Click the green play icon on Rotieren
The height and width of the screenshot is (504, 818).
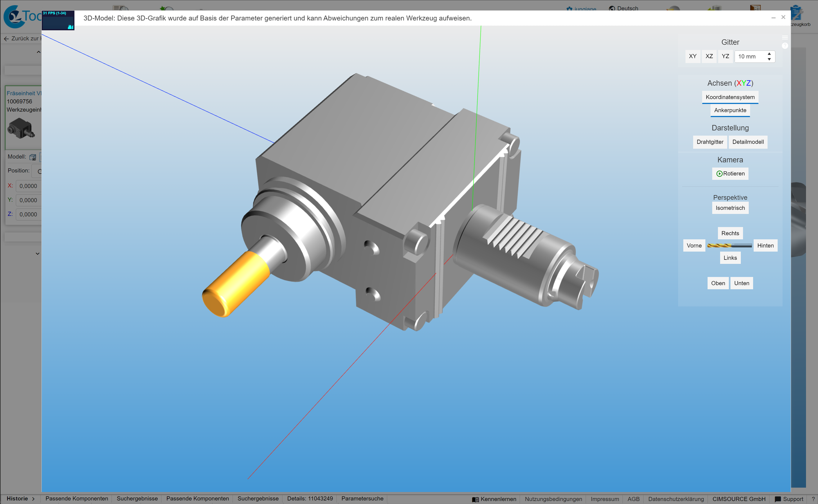(719, 173)
